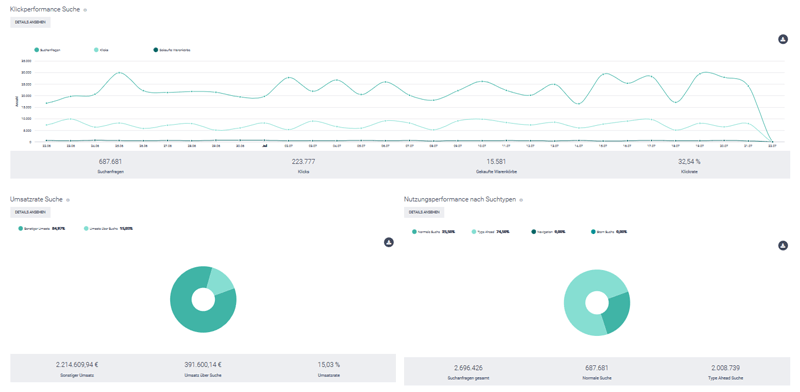
Task: Toggle Sonstiger Umsatz legend entry
Action: pos(42,229)
